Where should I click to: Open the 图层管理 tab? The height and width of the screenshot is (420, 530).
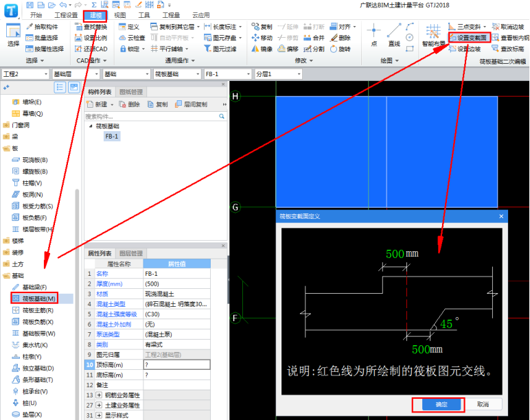pyautogui.click(x=131, y=253)
